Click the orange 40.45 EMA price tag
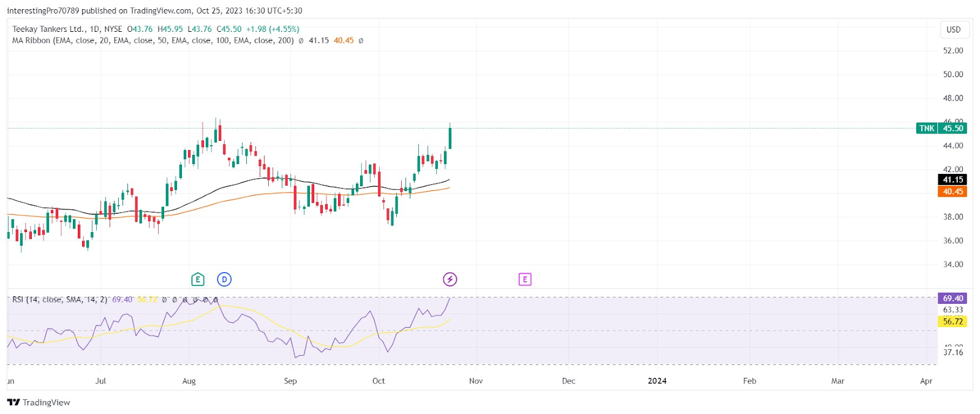This screenshot has height=414, width=980. point(952,192)
